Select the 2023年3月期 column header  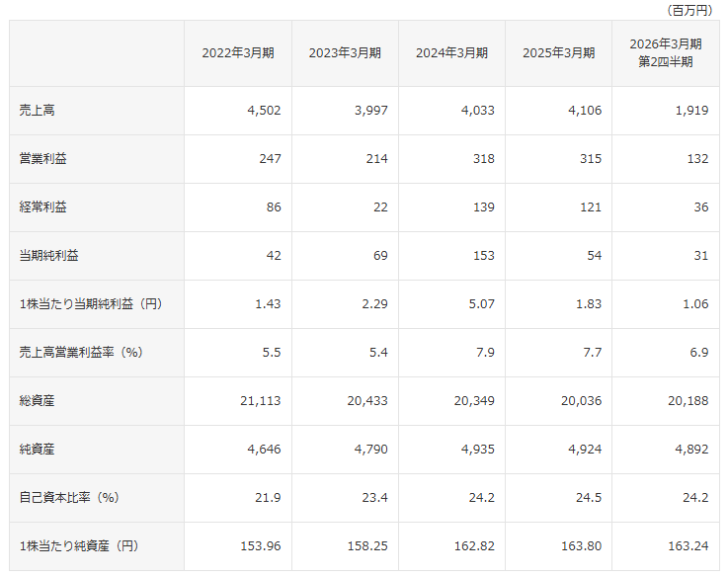coord(345,53)
